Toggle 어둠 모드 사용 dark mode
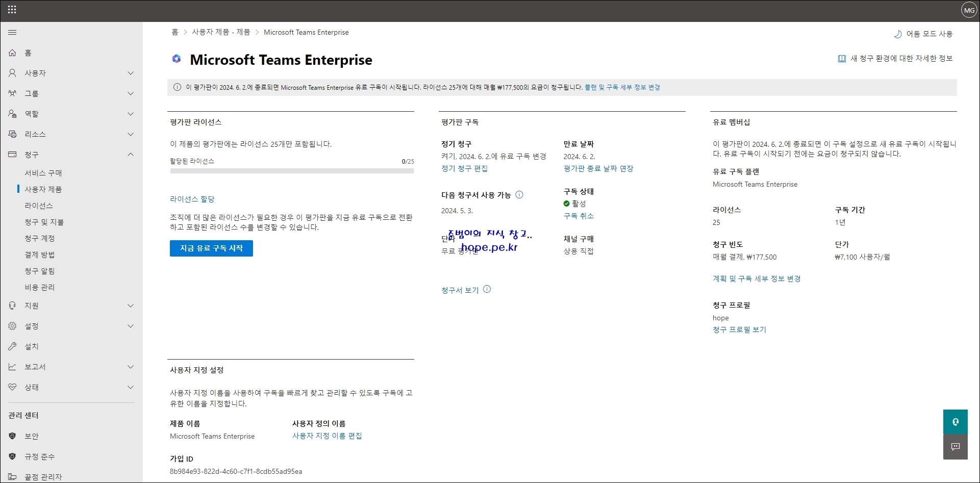 pos(923,34)
